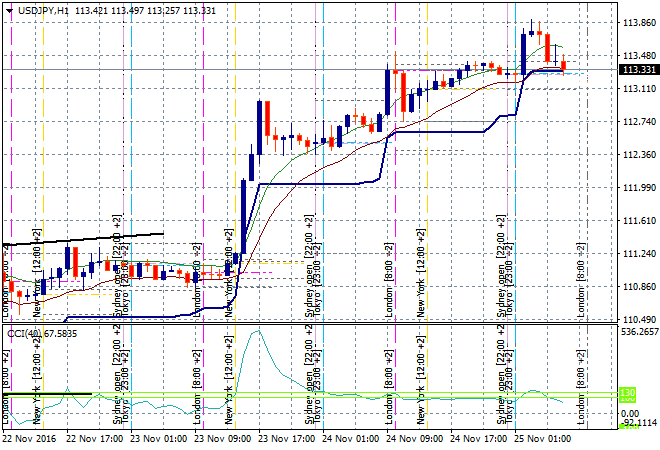This screenshot has height=450, width=660.
Task: Click the 22 Nov 2016 date label
Action: click(x=31, y=438)
